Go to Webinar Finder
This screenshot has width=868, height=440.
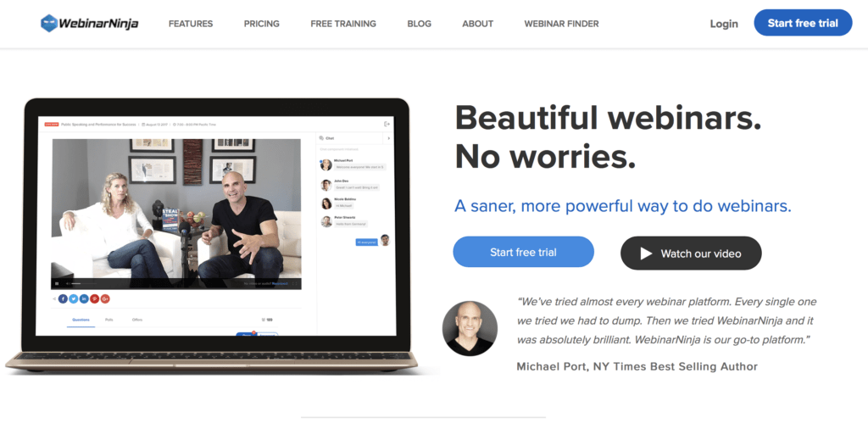click(x=561, y=24)
